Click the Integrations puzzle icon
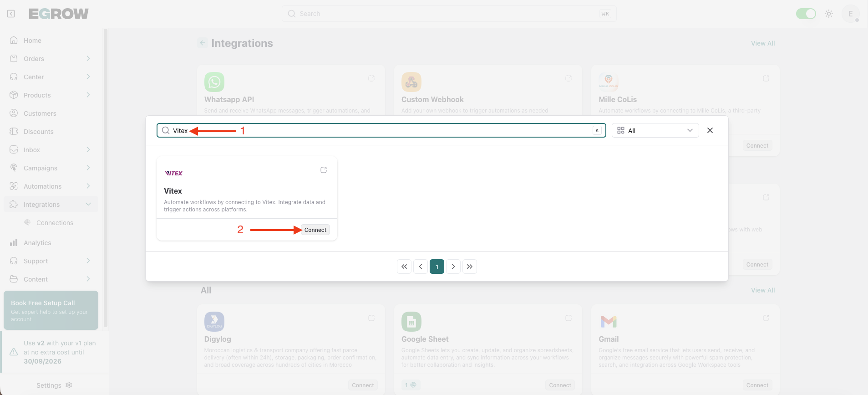The height and width of the screenshot is (395, 868). point(14,204)
